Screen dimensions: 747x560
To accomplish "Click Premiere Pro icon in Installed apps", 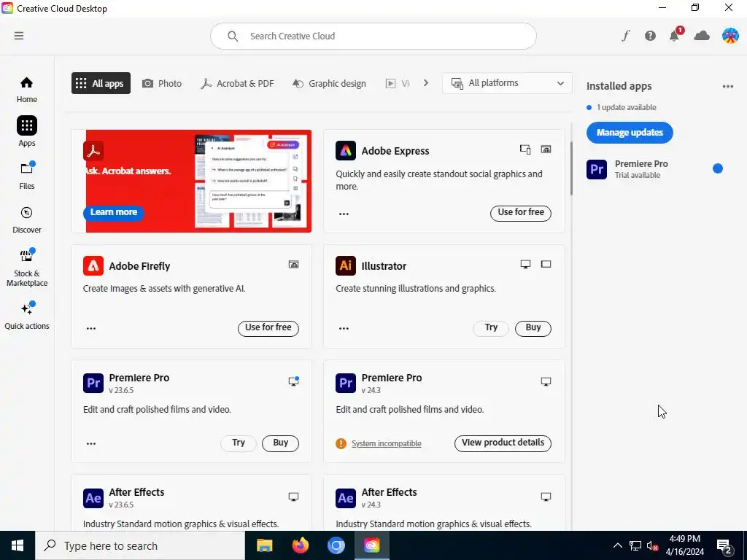I will pos(597,169).
